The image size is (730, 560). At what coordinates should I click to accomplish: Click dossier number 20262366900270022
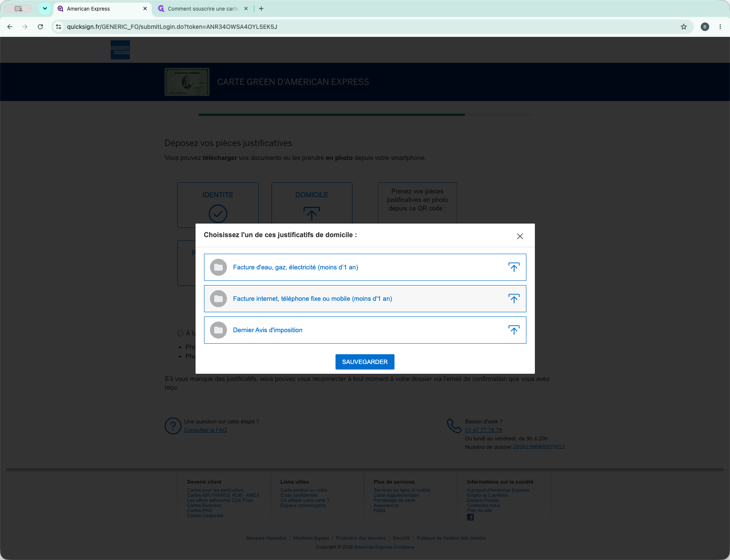pyautogui.click(x=539, y=447)
